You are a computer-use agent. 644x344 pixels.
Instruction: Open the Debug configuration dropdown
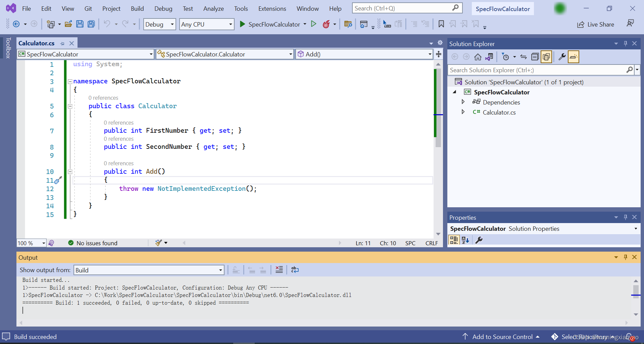[160, 24]
